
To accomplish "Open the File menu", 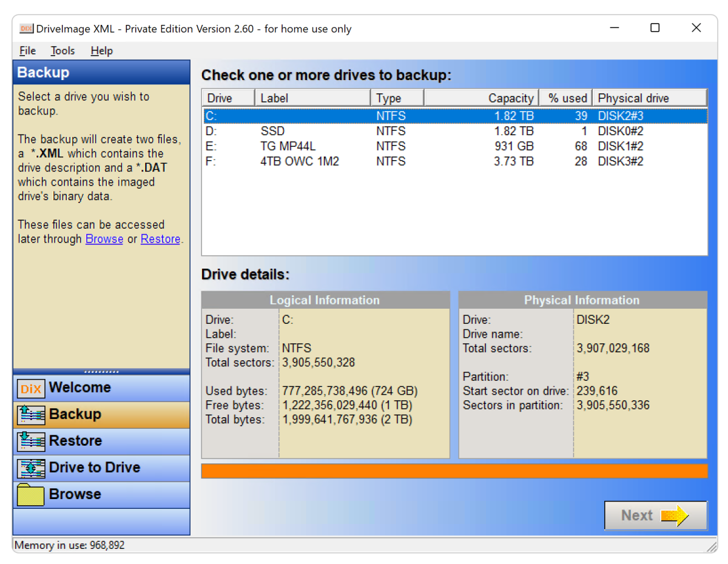I will tap(27, 51).
